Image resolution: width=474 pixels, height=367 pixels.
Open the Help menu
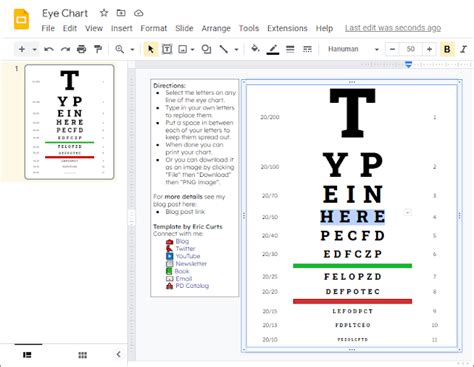(x=324, y=28)
